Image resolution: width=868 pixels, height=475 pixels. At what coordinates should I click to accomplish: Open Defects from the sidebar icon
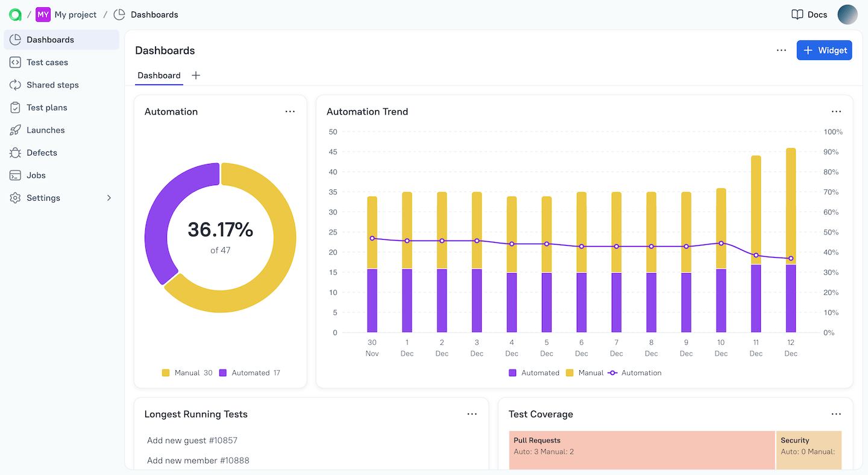point(14,153)
